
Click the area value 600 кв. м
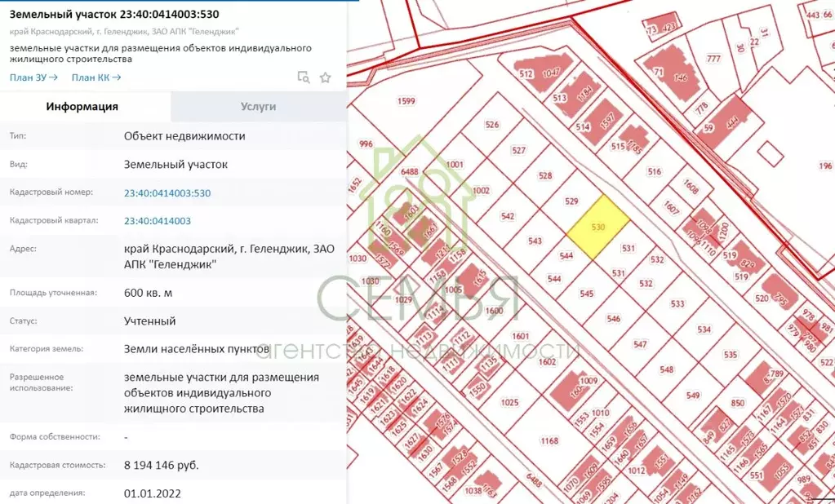click(148, 293)
